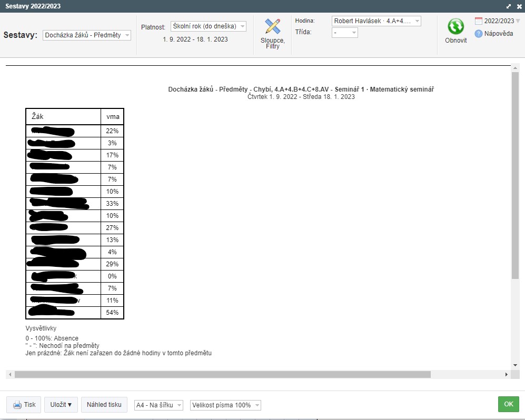
Task: Open Nápověda help question icon
Action: click(479, 34)
